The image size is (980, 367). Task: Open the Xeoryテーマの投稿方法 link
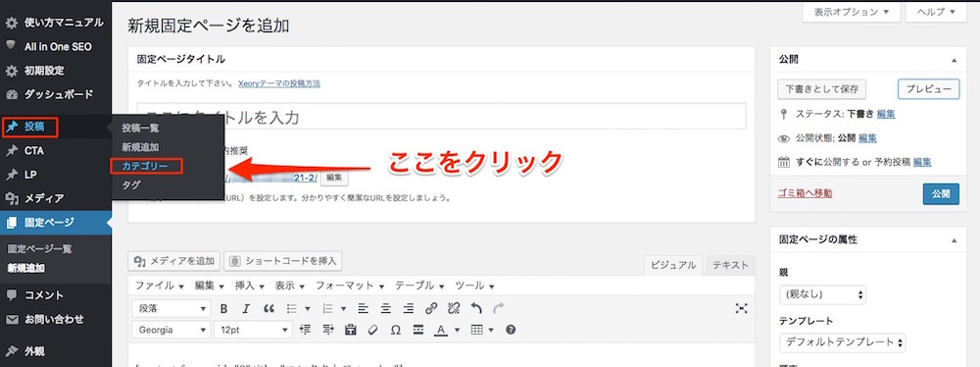pos(279,83)
